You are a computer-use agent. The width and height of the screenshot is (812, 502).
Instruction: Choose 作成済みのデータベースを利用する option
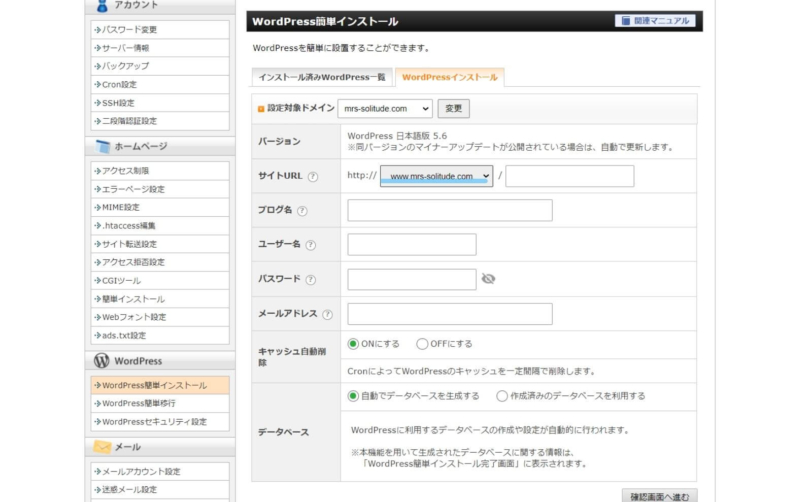coord(502,396)
